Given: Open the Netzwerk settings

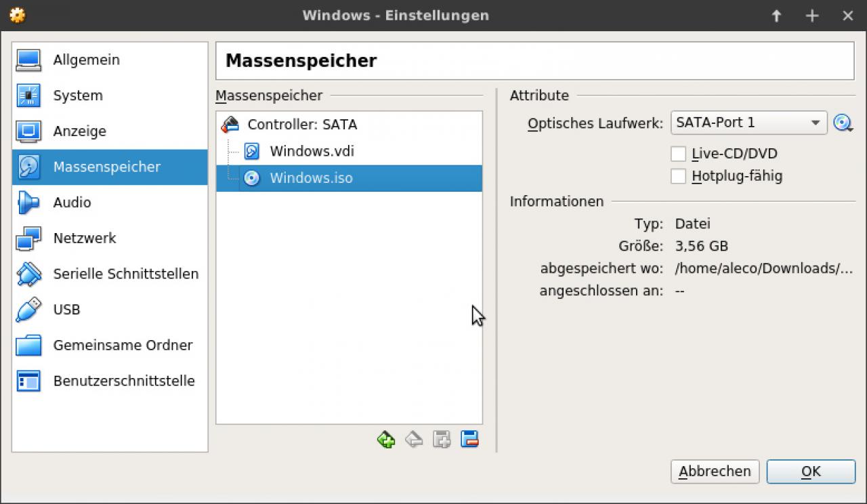Looking at the screenshot, I should click(110, 238).
